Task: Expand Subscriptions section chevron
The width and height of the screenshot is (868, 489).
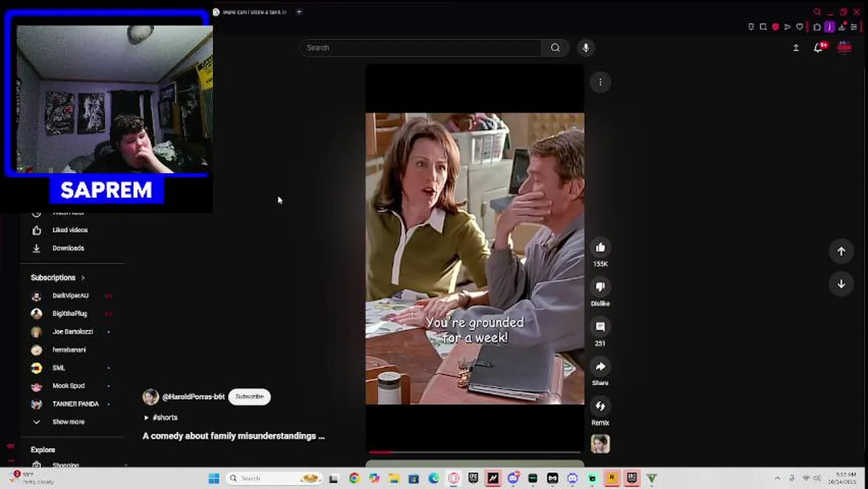Action: coord(83,278)
